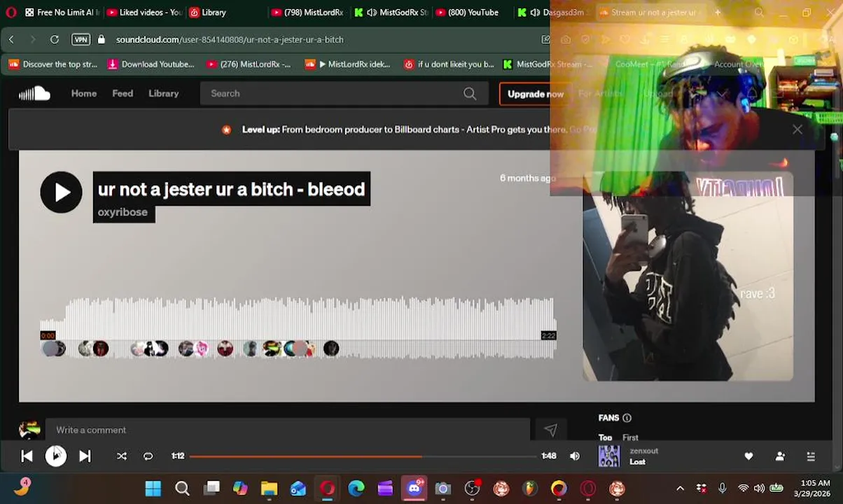
Task: Open the last commenter avatar on waveform
Action: [x=331, y=348]
